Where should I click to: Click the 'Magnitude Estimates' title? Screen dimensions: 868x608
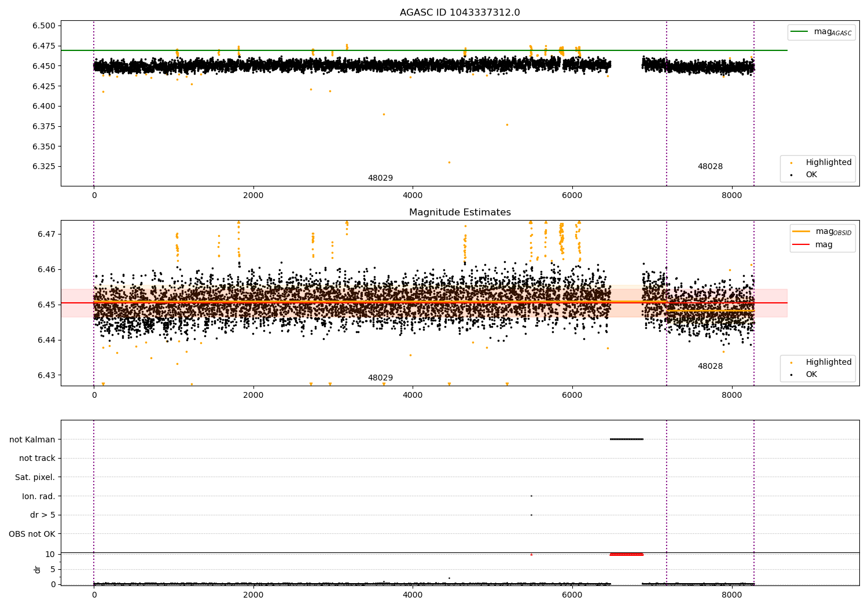click(x=459, y=213)
